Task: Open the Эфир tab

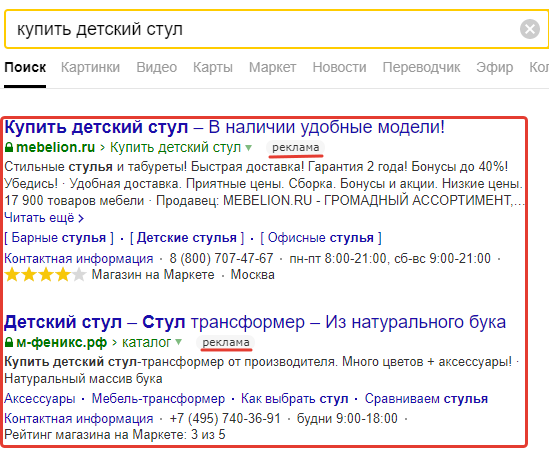Action: pos(494,67)
